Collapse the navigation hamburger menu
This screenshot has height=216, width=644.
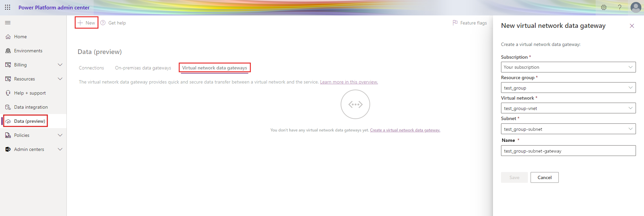(8, 23)
